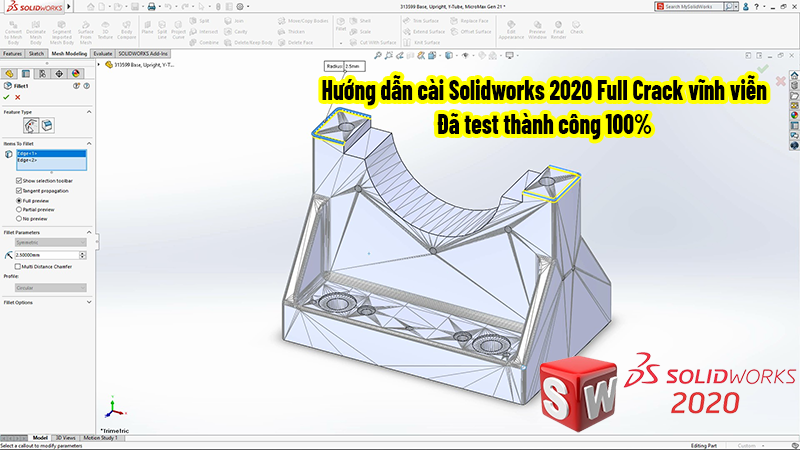Click the 3D Texture tool
The width and height of the screenshot is (800, 450).
[x=105, y=30]
